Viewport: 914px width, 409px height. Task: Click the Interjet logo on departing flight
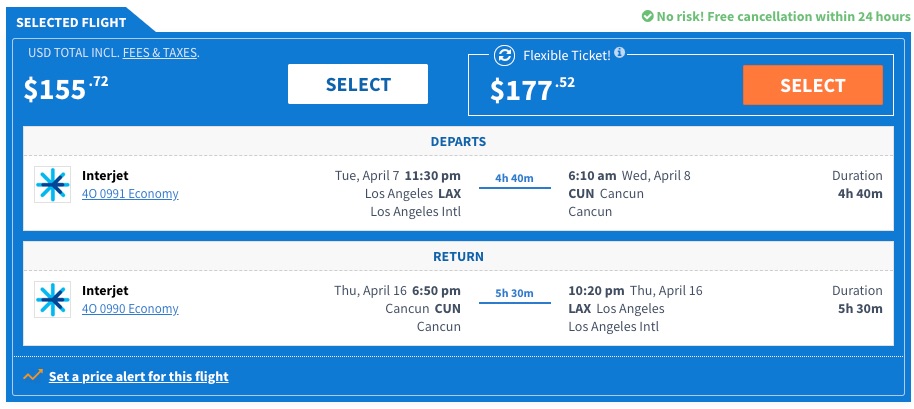pyautogui.click(x=51, y=185)
